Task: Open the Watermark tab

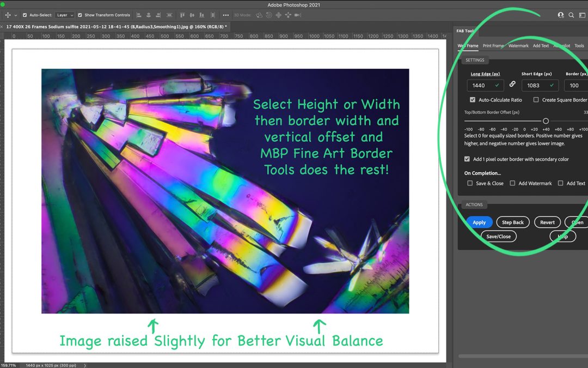Action: coord(518,46)
